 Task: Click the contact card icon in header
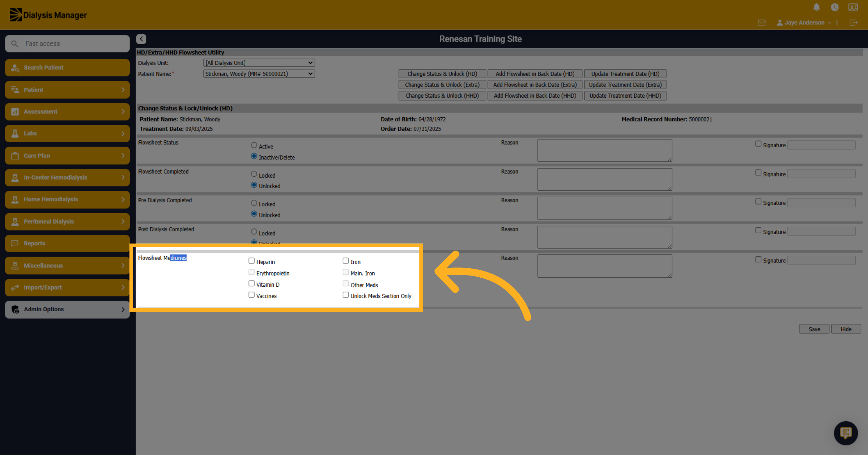click(x=853, y=7)
